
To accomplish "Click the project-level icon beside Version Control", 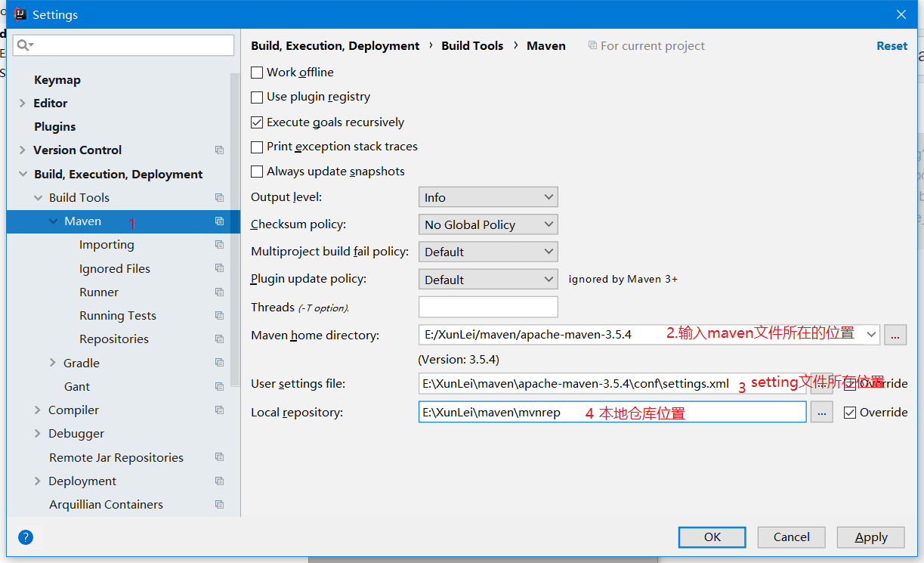I will 219,150.
